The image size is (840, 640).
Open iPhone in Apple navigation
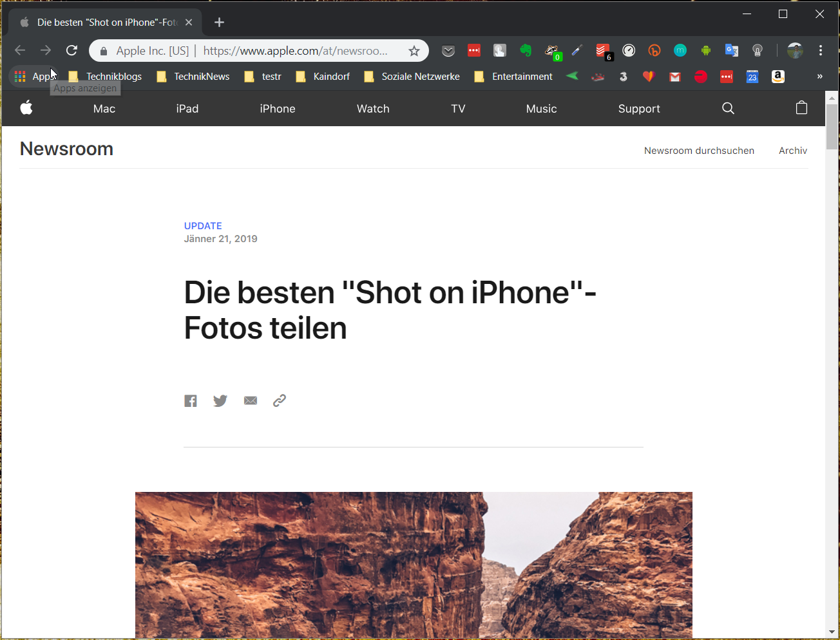(x=278, y=109)
